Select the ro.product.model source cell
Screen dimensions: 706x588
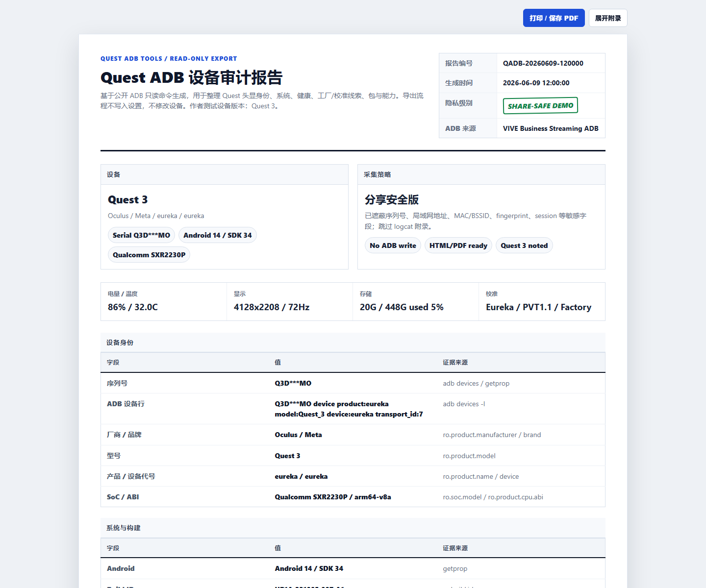point(469,456)
